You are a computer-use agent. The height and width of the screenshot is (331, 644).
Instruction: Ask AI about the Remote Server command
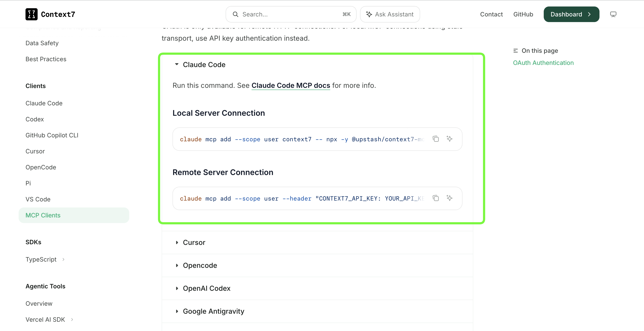point(450,198)
